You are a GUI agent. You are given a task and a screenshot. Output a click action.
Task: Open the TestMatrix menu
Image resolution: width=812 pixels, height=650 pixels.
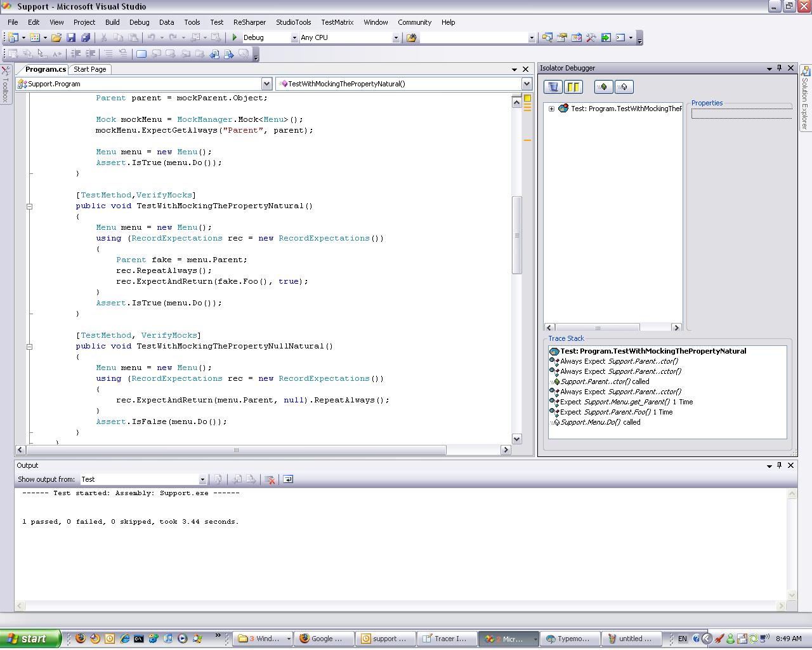point(337,22)
